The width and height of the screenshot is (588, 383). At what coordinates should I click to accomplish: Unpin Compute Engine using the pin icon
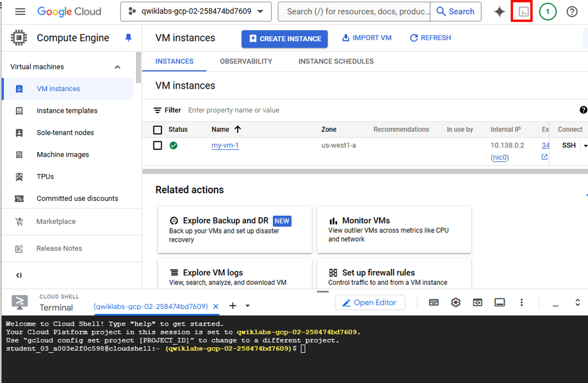[128, 38]
